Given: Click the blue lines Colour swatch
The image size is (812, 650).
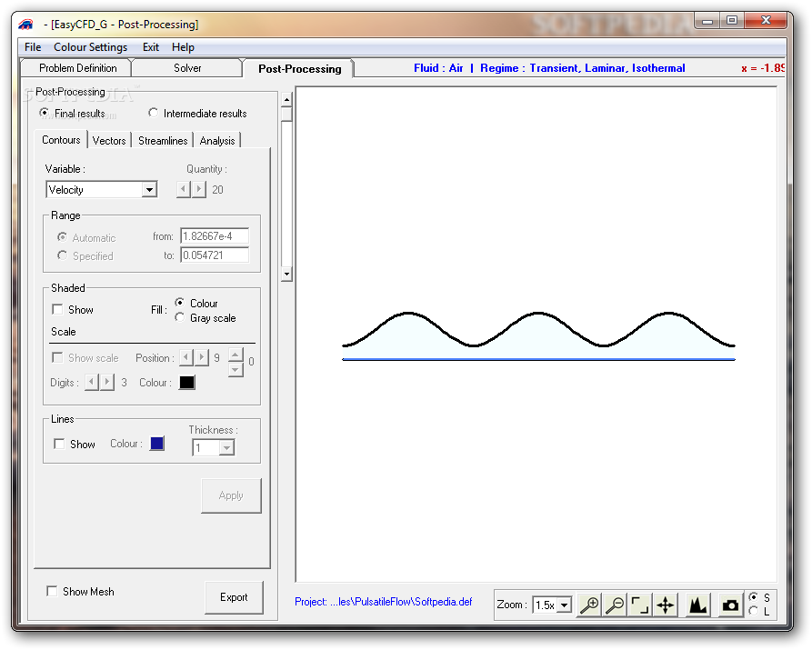Looking at the screenshot, I should [x=157, y=444].
